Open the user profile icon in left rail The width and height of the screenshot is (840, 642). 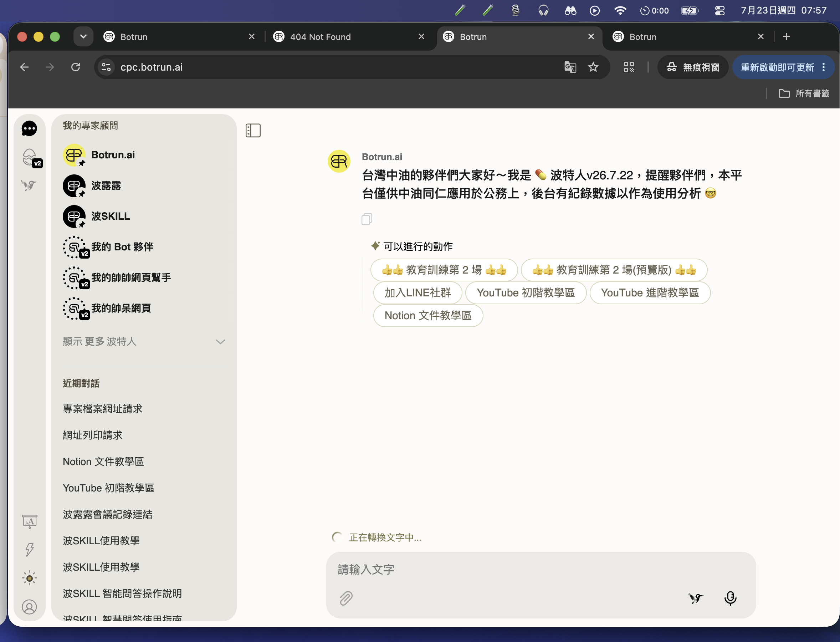pyautogui.click(x=29, y=606)
